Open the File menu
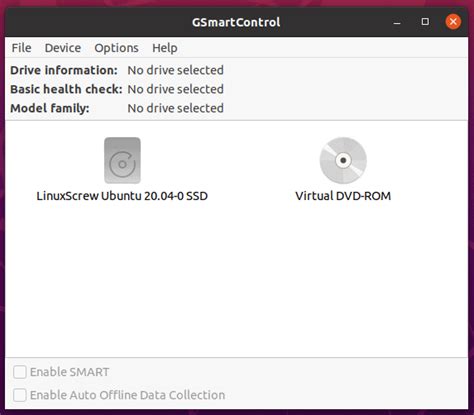 [21, 48]
